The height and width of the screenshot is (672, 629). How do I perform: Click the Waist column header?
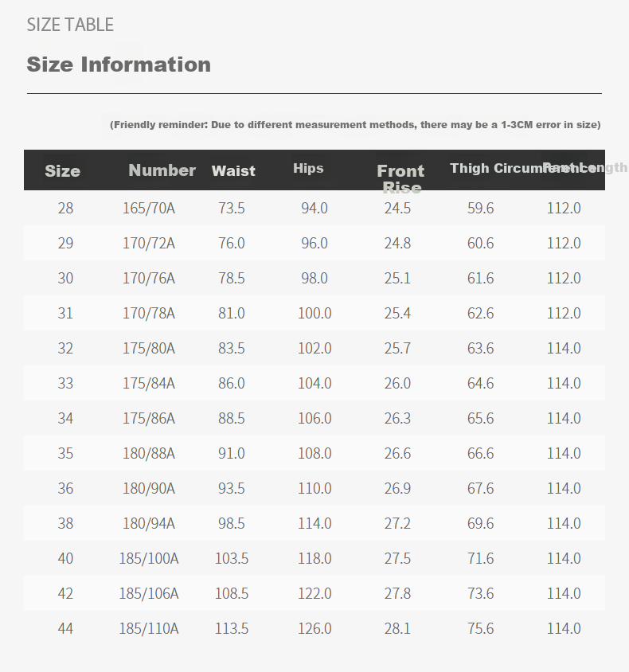[x=233, y=171]
